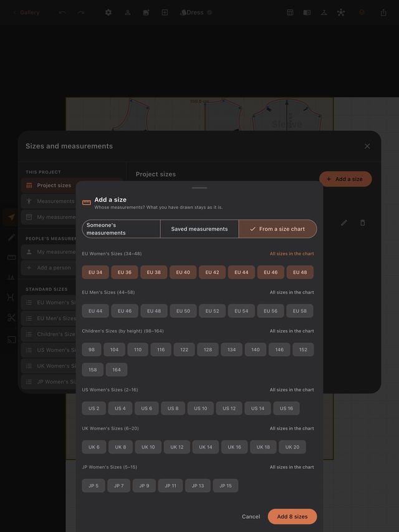Select men's size EU 58
This screenshot has width=399, height=532.
point(300,311)
